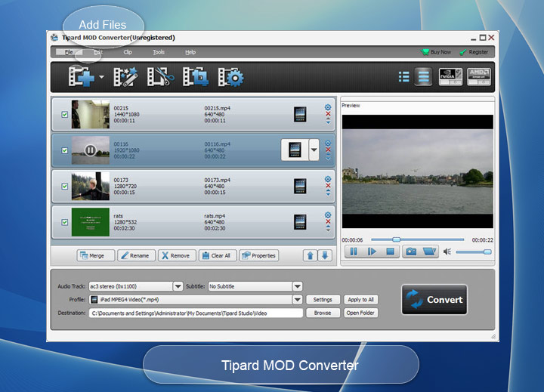Open the snapshot folder icon
This screenshot has width=544, height=392.
[429, 252]
